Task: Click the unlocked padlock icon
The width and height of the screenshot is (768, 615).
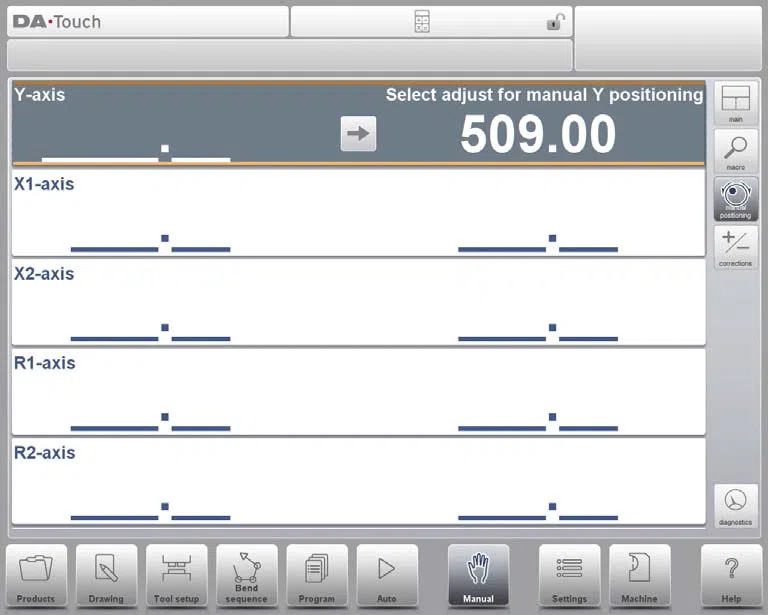Action: (555, 22)
